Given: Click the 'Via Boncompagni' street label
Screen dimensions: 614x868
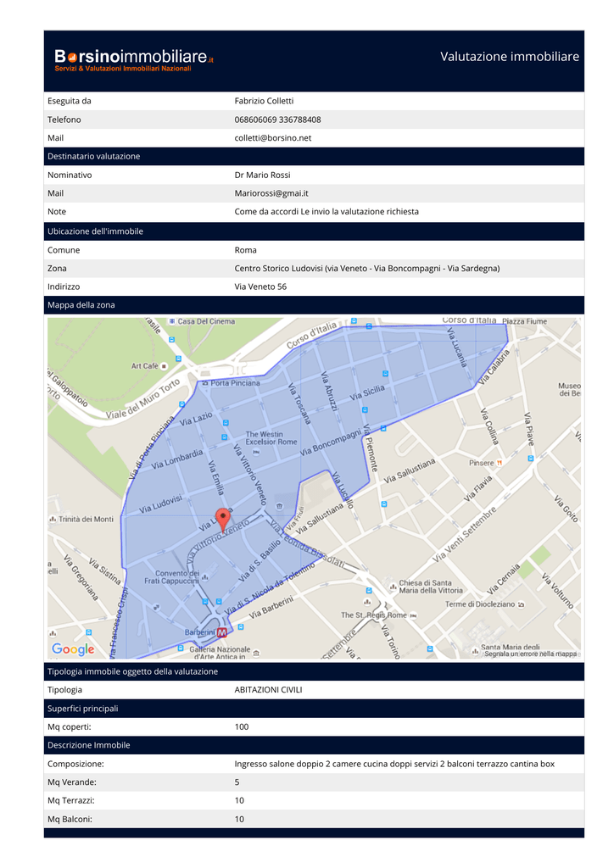Looking at the screenshot, I should coord(331,443).
